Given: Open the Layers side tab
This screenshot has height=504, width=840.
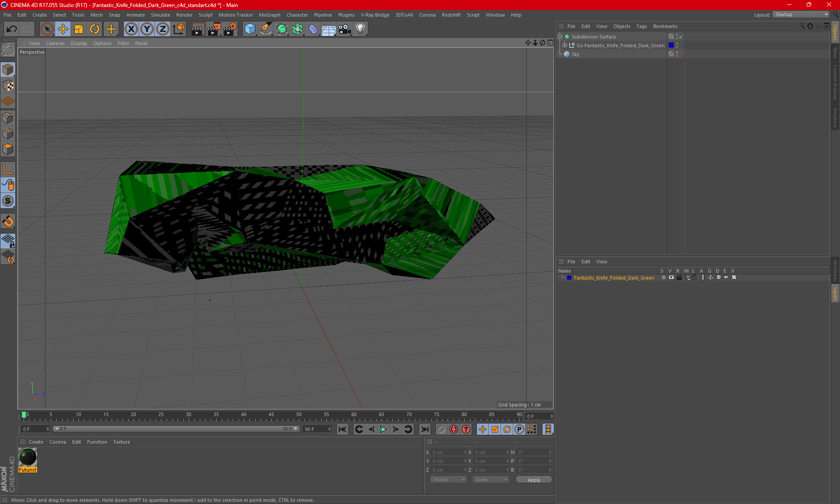Looking at the screenshot, I should pos(835,294).
